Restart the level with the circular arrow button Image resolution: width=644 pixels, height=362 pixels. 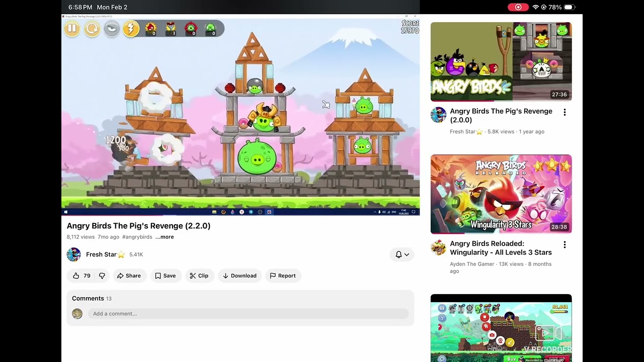(x=92, y=29)
